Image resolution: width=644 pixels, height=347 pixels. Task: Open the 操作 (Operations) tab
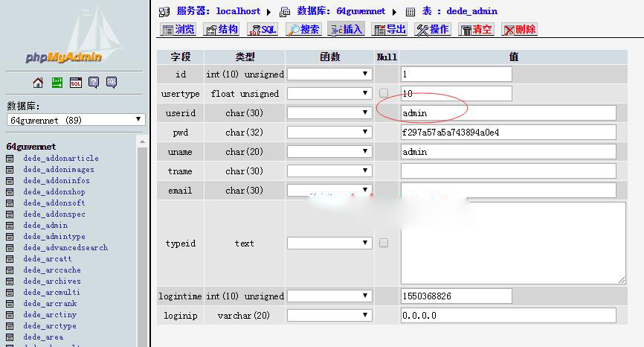tap(432, 30)
